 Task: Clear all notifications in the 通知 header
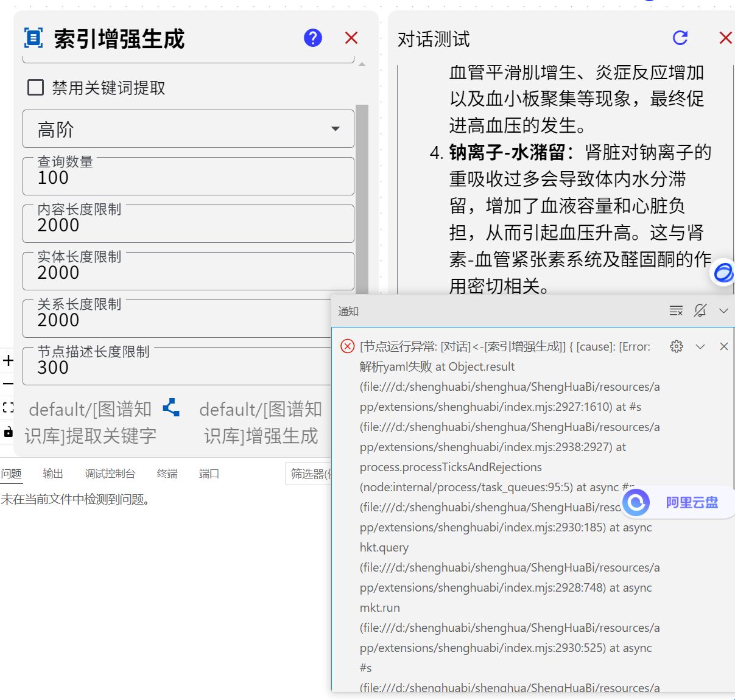(x=676, y=311)
